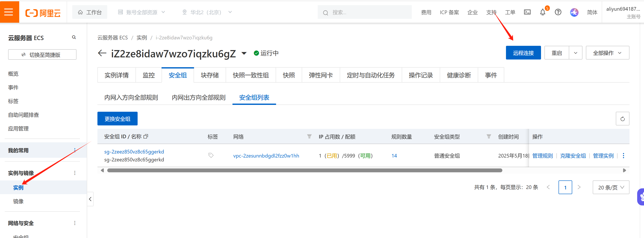Image resolution: width=644 pixels, height=238 pixels.
Task: Click the notification bell icon
Action: pyautogui.click(x=542, y=12)
